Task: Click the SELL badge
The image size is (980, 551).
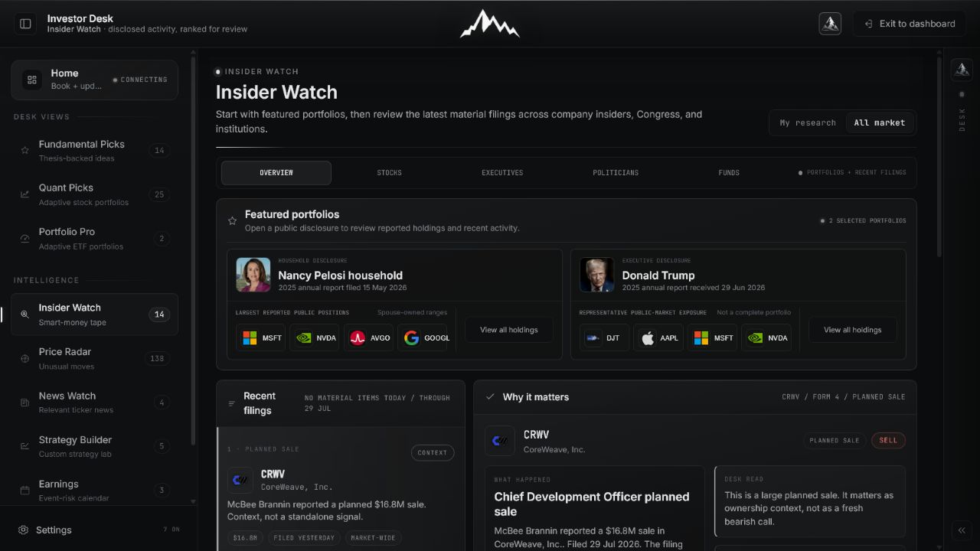Action: click(888, 441)
